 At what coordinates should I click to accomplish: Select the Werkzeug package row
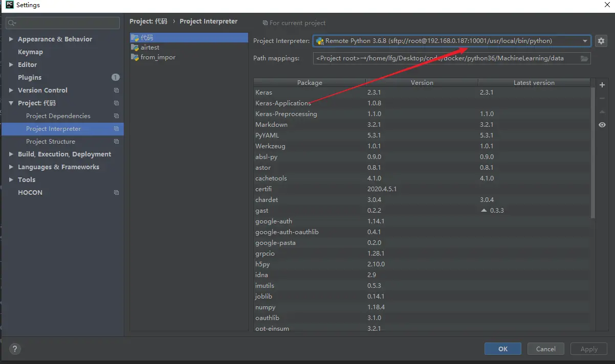422,146
